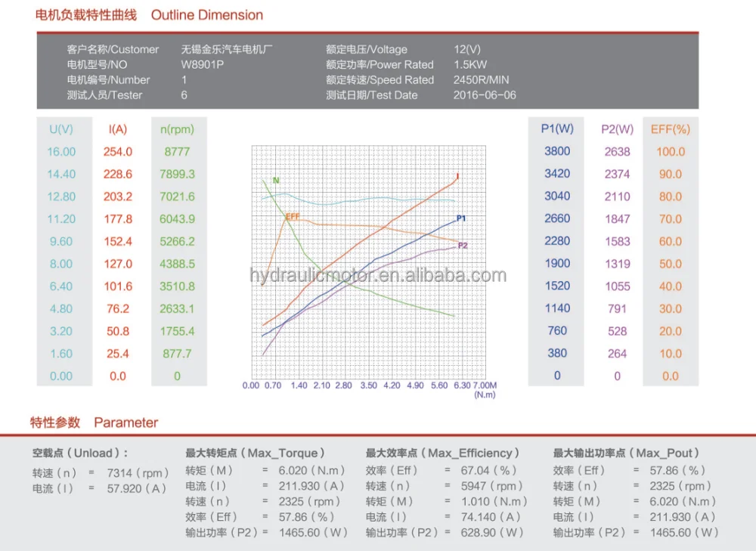Select max efficiency torque '1.010 (N.m)'
Image resolution: width=756 pixels, height=551 pixels.
(494, 501)
